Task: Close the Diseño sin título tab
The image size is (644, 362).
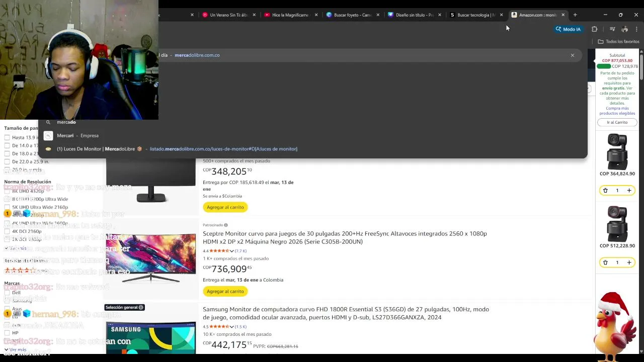Action: pos(440,15)
